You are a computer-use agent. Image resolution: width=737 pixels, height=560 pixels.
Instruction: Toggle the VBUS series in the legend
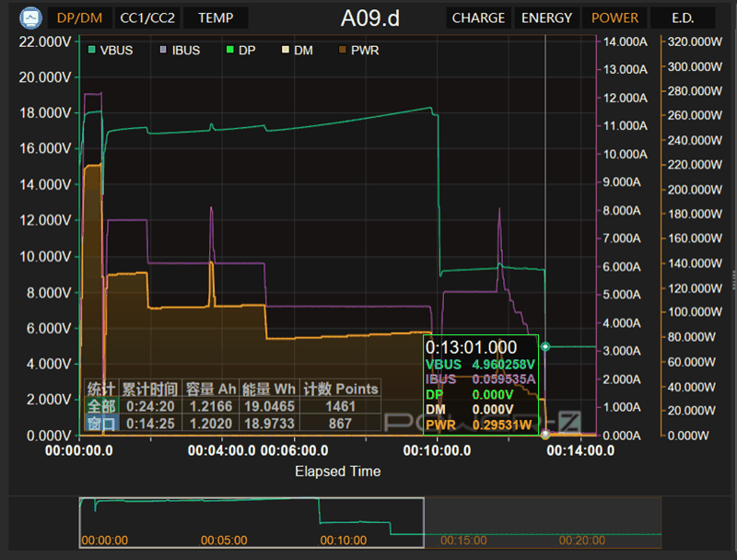(111, 50)
